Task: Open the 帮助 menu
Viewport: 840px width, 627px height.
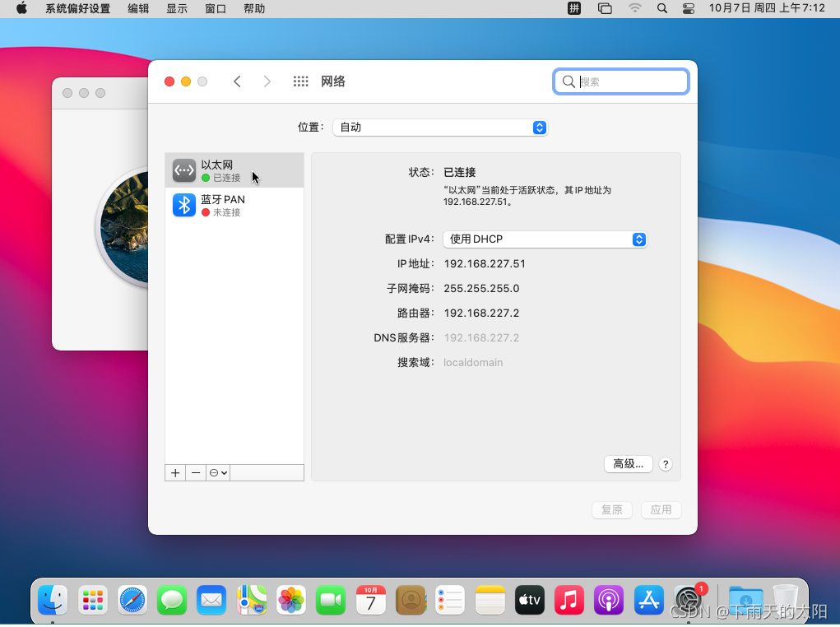Action: pyautogui.click(x=254, y=8)
